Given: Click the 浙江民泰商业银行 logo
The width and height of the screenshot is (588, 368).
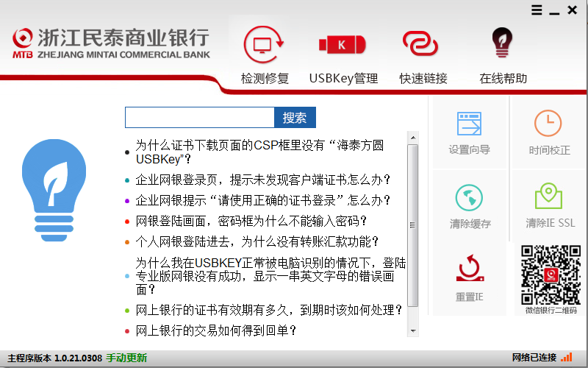Looking at the screenshot, I should point(112,43).
